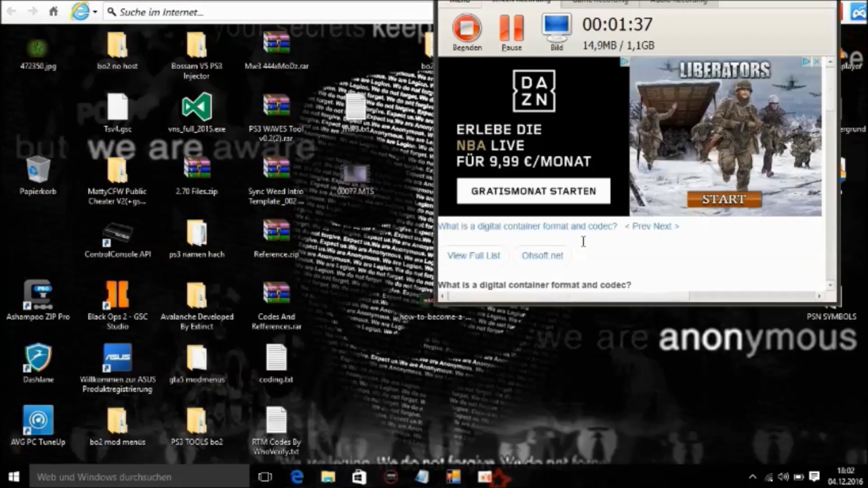Select the Papierkorb recycle bin
The width and height of the screenshot is (868, 488).
click(x=38, y=176)
